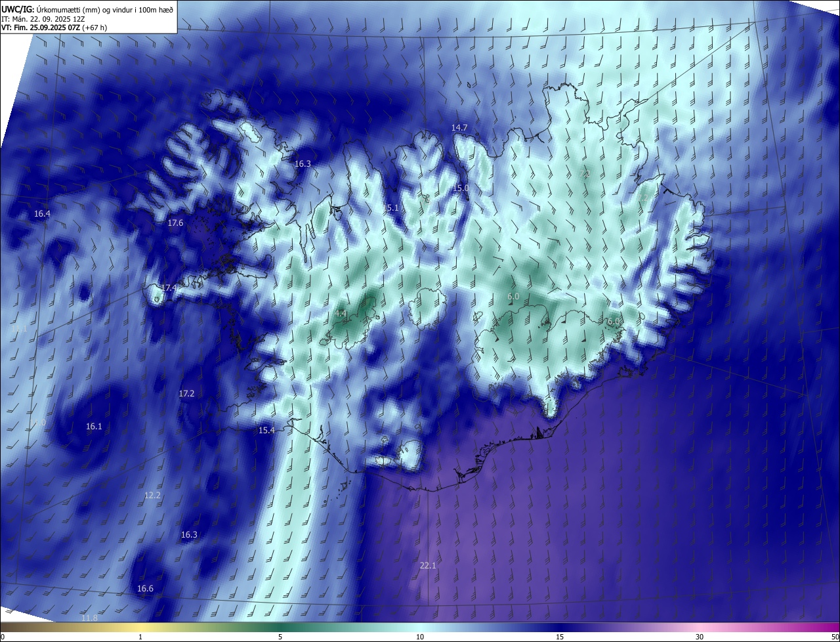Click the colour scale tick labelled 50
The image size is (840, 642).
pos(835,637)
